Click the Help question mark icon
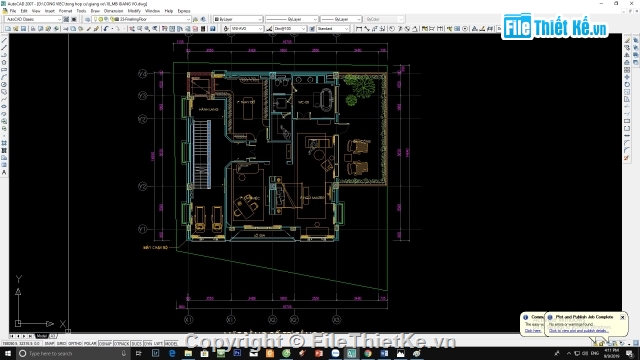Viewport: 640px width, 360px height. click(213, 29)
